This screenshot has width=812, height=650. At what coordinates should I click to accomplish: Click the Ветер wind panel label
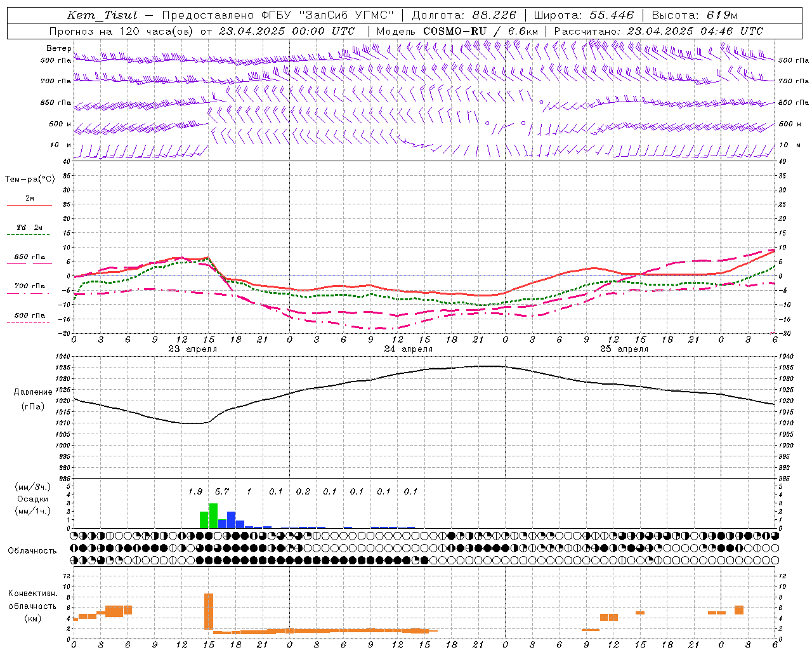point(59,48)
